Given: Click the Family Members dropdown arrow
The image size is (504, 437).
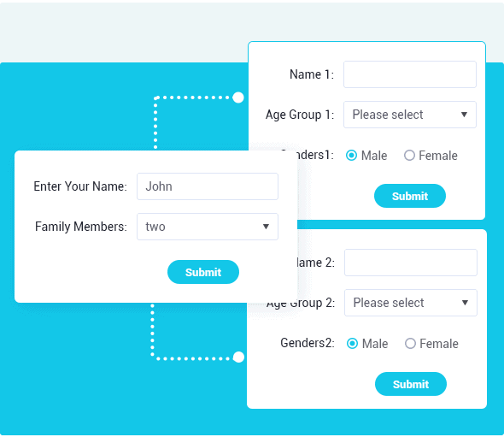Looking at the screenshot, I should pos(266,227).
